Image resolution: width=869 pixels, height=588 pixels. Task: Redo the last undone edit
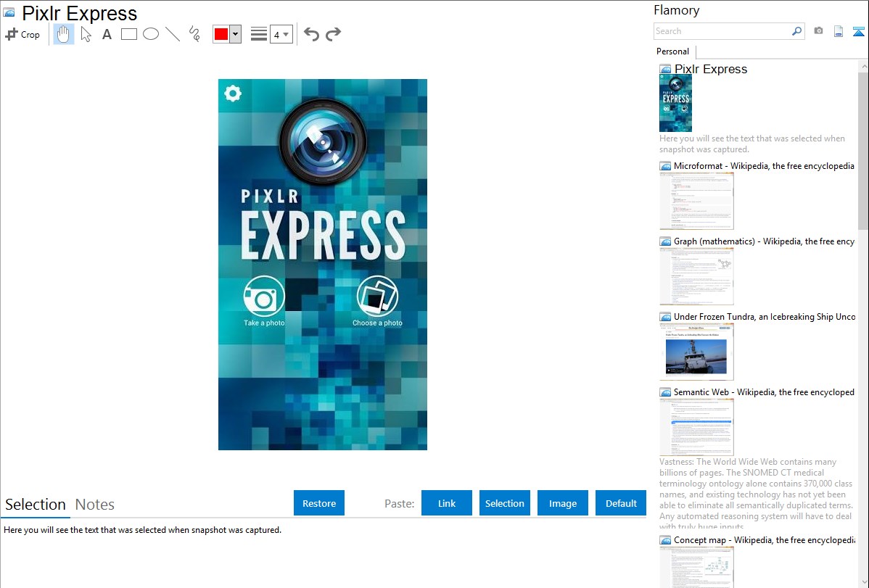tap(333, 34)
